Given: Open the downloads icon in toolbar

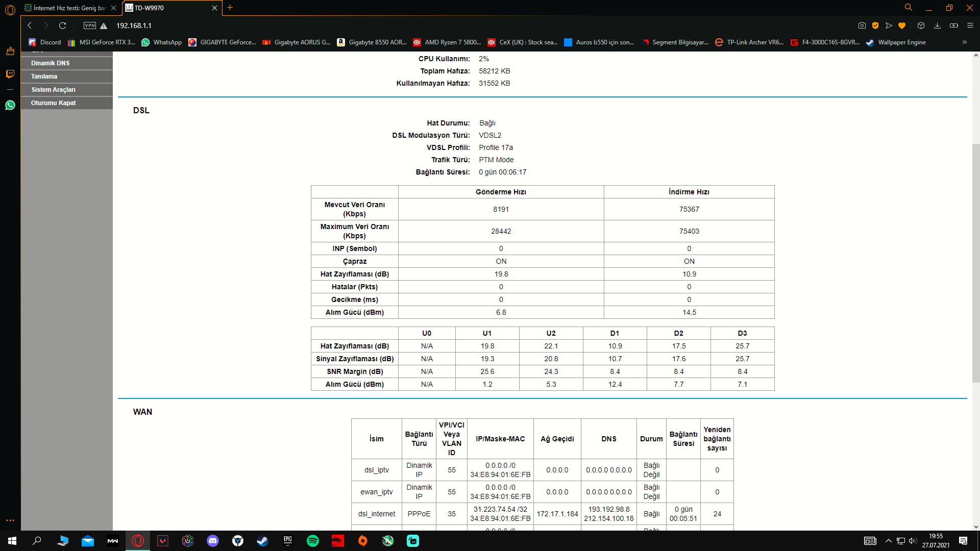Looking at the screenshot, I should 937,26.
